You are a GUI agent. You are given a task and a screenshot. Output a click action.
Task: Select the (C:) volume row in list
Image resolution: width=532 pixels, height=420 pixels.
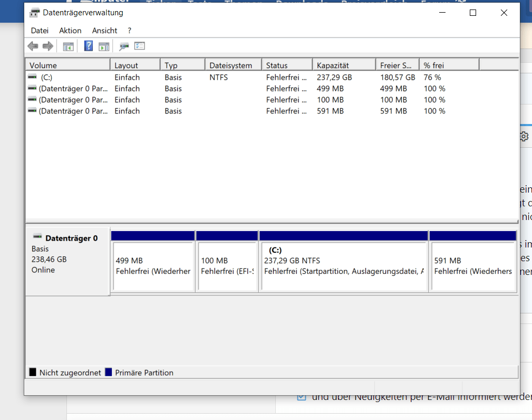[272, 78]
